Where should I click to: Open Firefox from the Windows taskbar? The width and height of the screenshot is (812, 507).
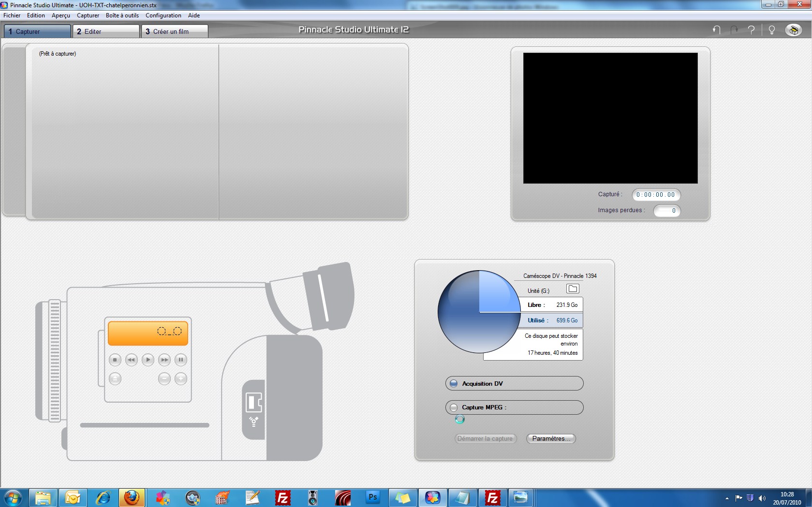click(132, 497)
